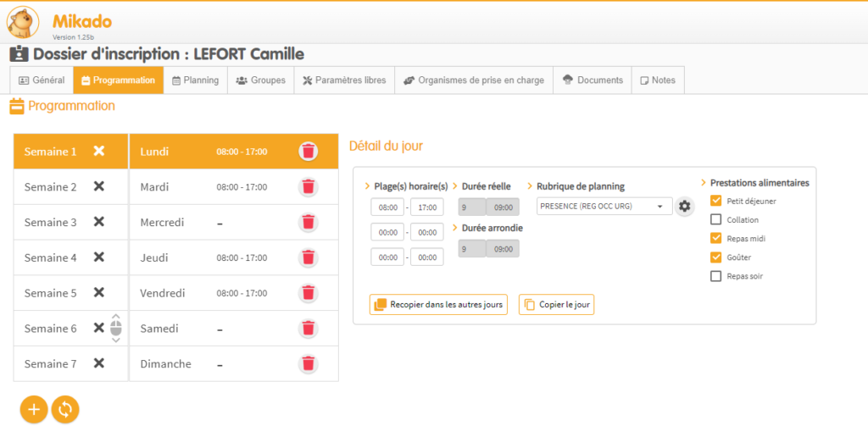
Task: Uncheck Petit déjeuner checkbox
Action: [716, 201]
